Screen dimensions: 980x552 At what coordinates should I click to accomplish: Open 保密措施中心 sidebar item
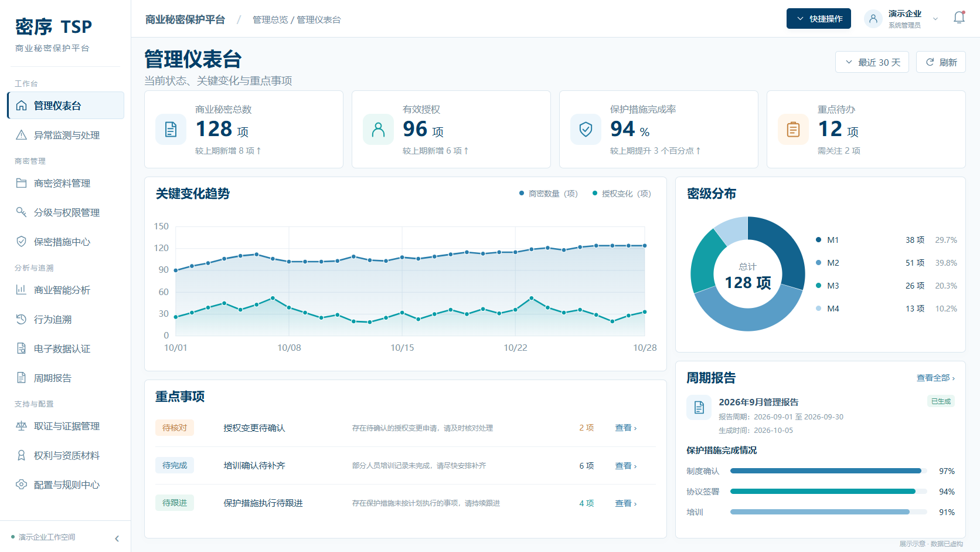(x=66, y=242)
